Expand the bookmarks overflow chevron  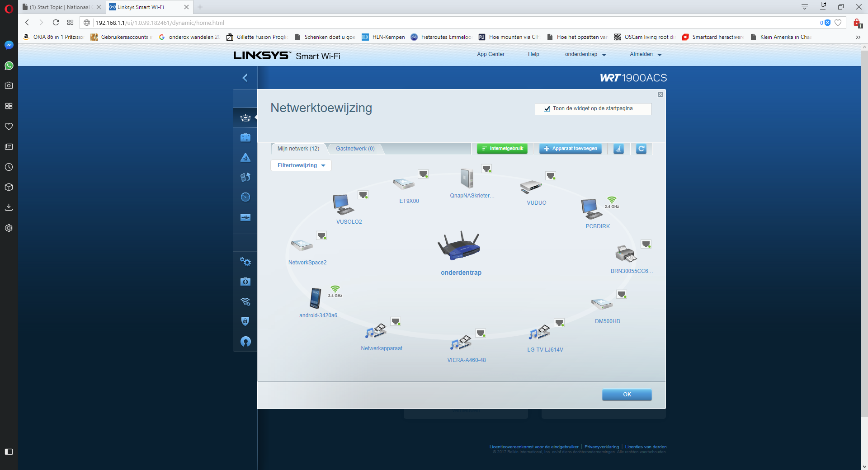click(x=858, y=37)
